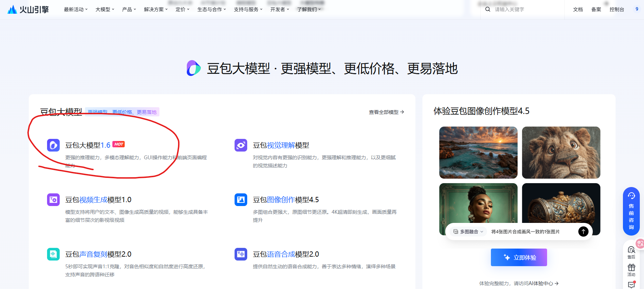Open the 豆包视觉理解模型 title link
The image size is (644, 289).
click(x=281, y=145)
